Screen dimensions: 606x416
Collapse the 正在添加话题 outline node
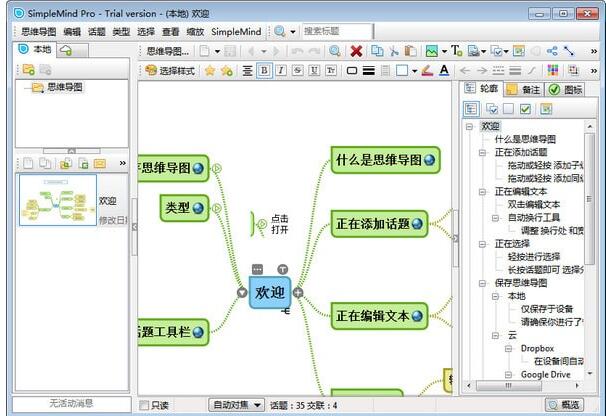click(482, 152)
